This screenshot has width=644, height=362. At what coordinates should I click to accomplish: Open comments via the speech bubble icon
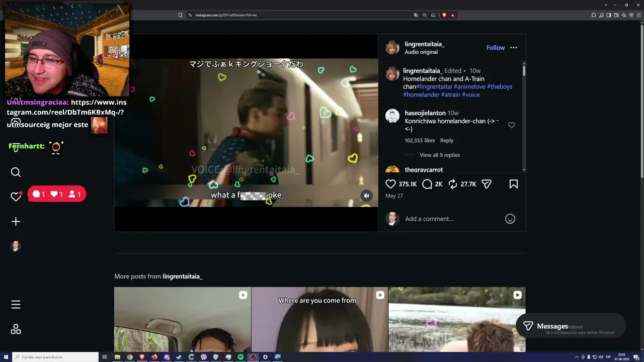click(x=427, y=184)
